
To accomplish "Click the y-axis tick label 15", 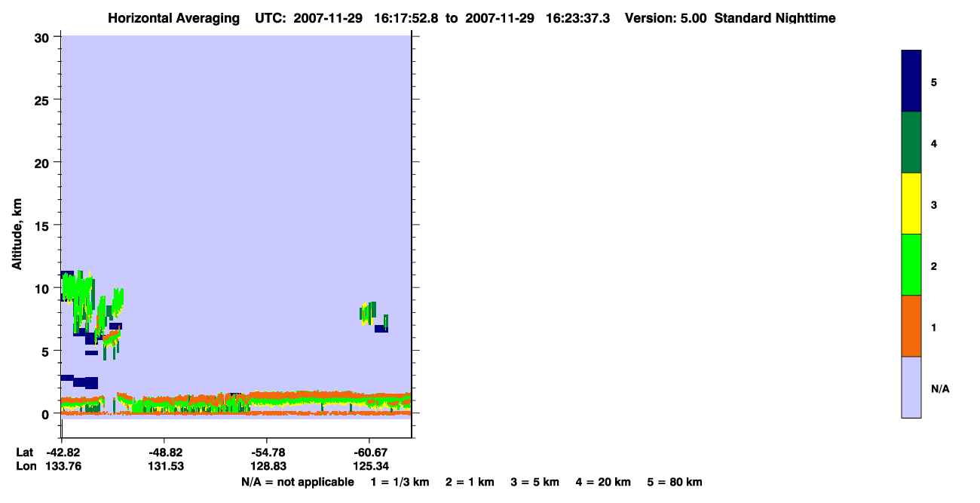I will (x=43, y=225).
